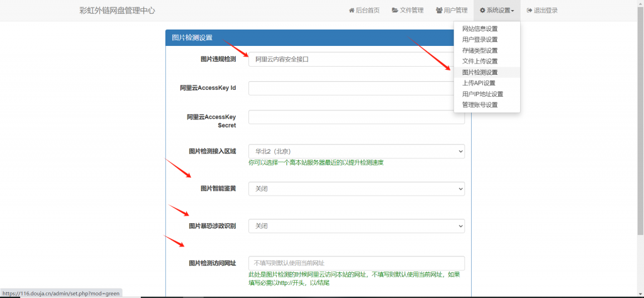Screen dimensions: 644x298
Task: Open the 图片暴恐涉政识别 dropdown
Action: pyautogui.click(x=357, y=226)
